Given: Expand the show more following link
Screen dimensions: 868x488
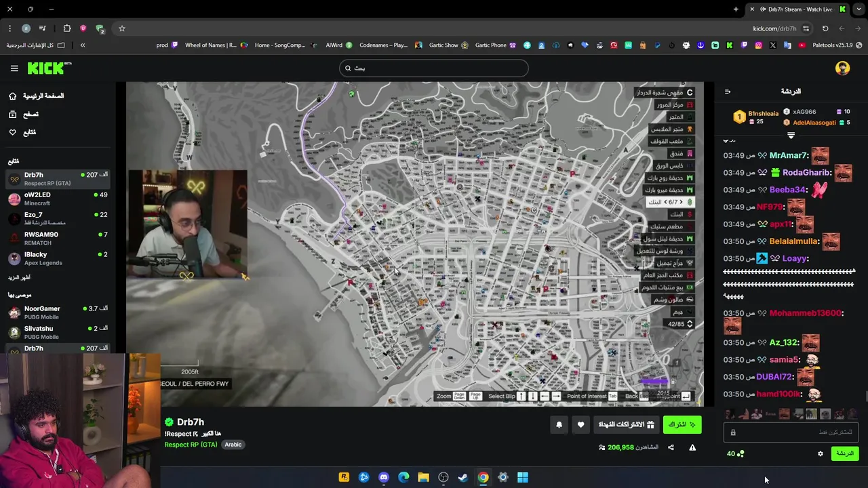Looking at the screenshot, I should coord(19,278).
